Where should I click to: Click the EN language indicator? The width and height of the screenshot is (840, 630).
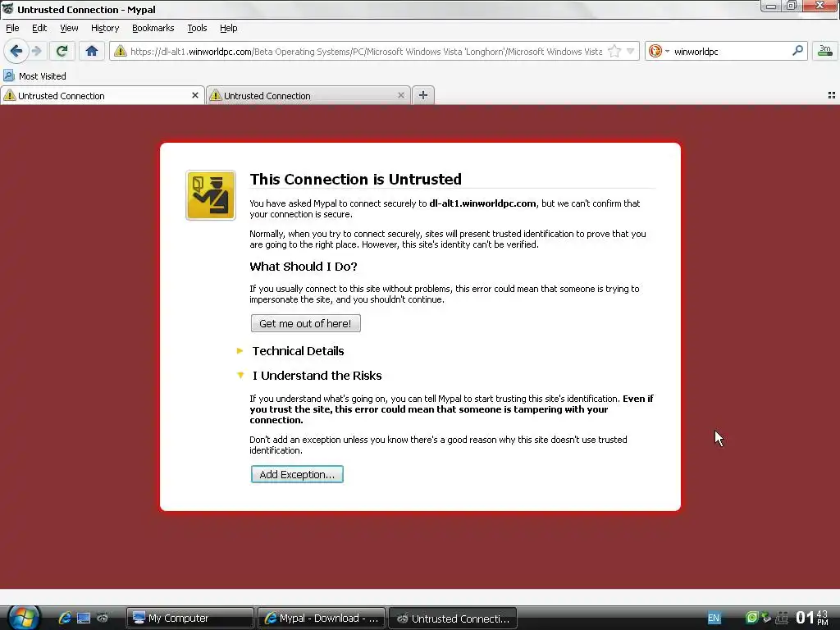click(x=714, y=619)
